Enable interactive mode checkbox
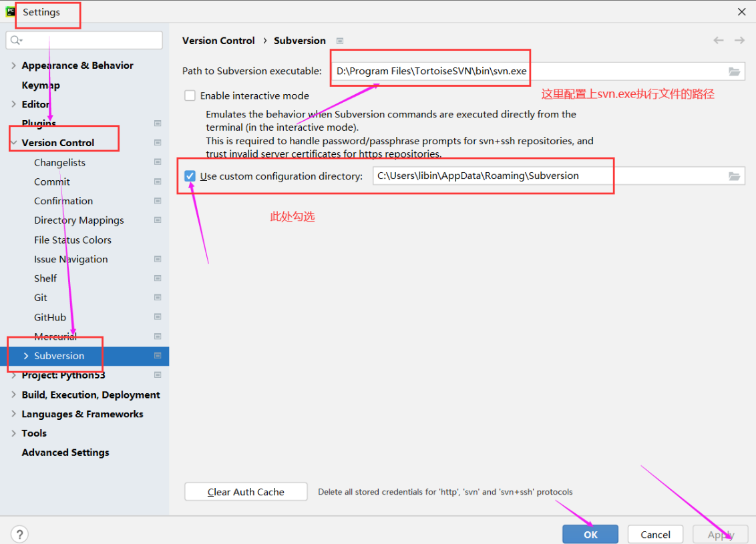Image resolution: width=756 pixels, height=544 pixels. coord(190,95)
